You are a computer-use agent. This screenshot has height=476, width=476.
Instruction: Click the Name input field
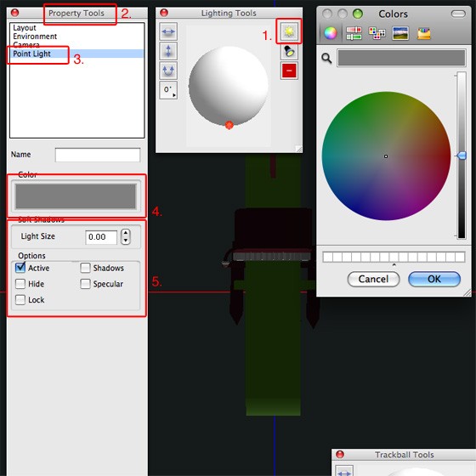pos(98,155)
